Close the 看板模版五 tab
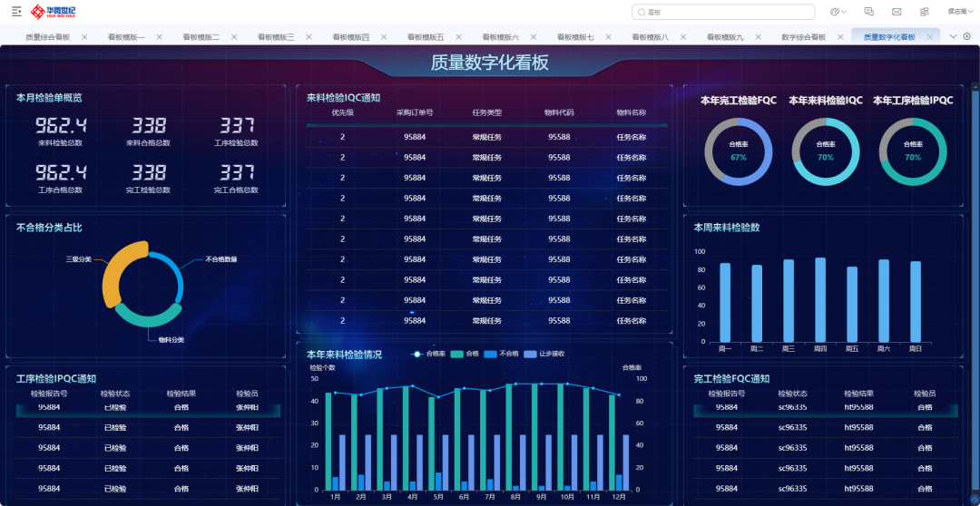Screen dimensions: 980x506 (x=459, y=37)
